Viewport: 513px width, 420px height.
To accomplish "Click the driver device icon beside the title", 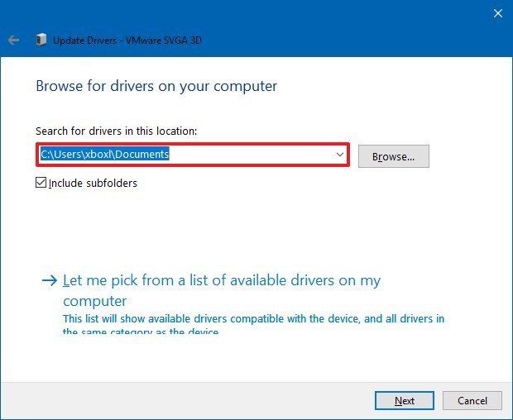I will [x=41, y=39].
